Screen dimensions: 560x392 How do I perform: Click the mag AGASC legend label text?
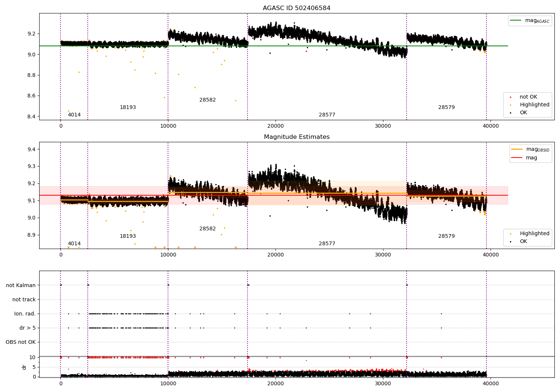537,21
